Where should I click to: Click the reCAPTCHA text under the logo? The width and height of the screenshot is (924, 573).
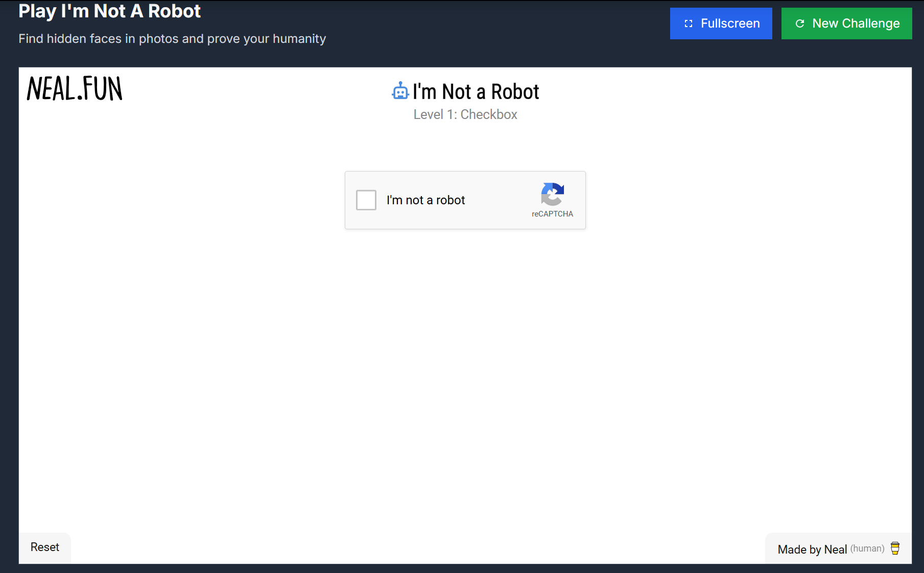[552, 214]
